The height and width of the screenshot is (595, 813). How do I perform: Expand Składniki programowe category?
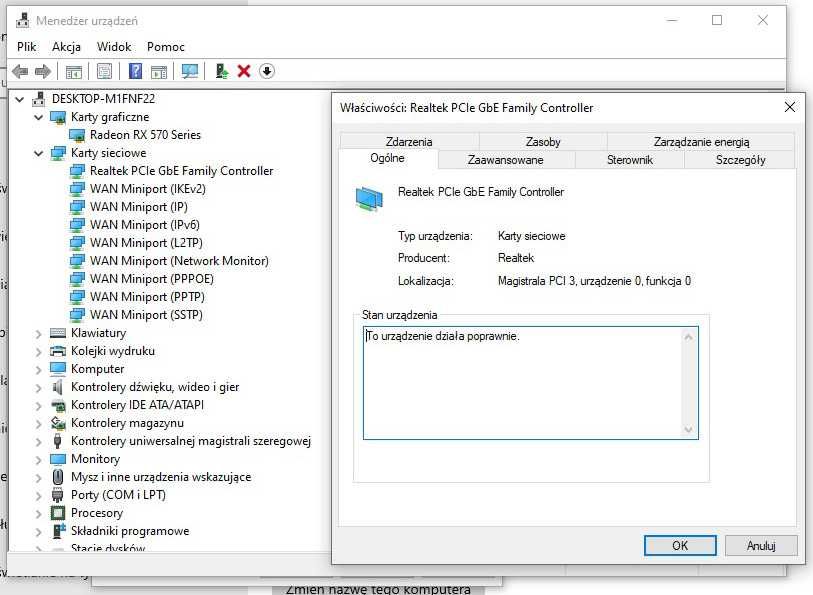pyautogui.click(x=38, y=532)
